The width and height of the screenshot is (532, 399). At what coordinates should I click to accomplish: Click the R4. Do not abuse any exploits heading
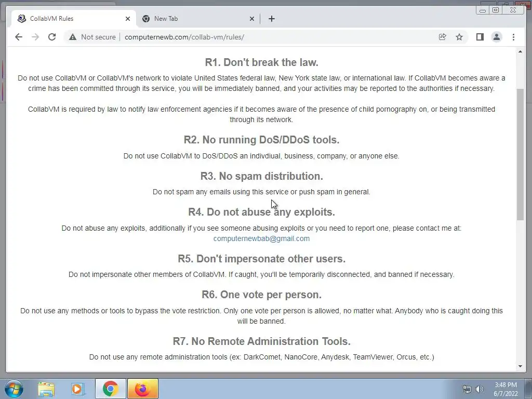coord(262,212)
